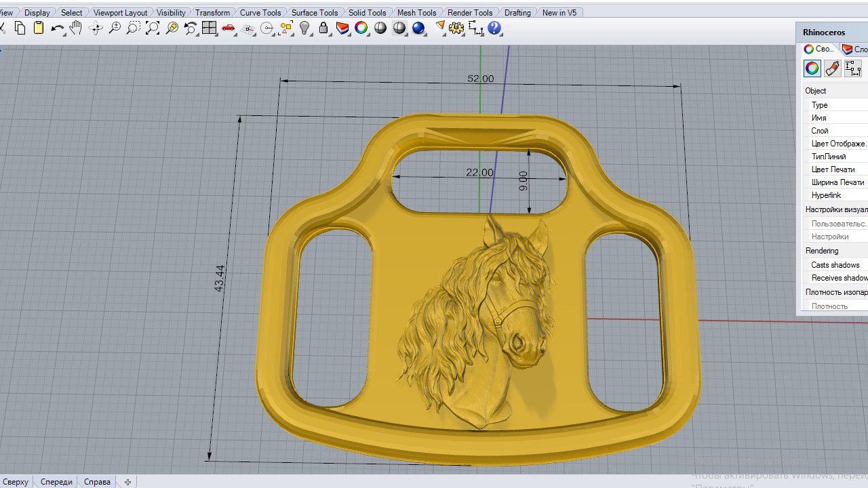The width and height of the screenshot is (868, 488).
Task: Click the Options gear icon
Action: [456, 28]
